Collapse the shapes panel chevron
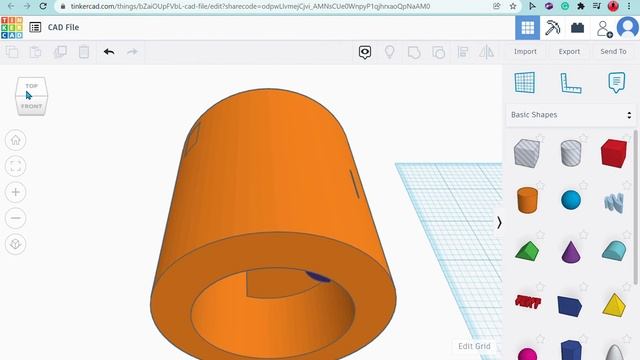Screen dimensions: 640x360 pyautogui.click(x=499, y=223)
